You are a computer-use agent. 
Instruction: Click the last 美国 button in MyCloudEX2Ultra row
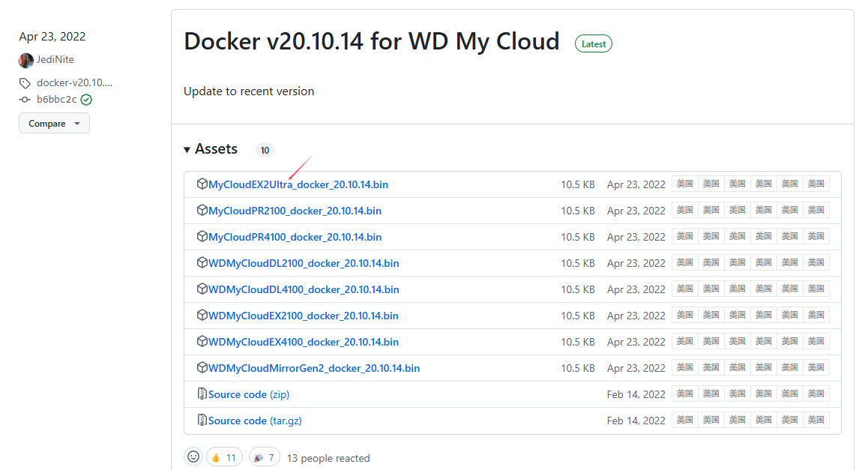pos(816,184)
